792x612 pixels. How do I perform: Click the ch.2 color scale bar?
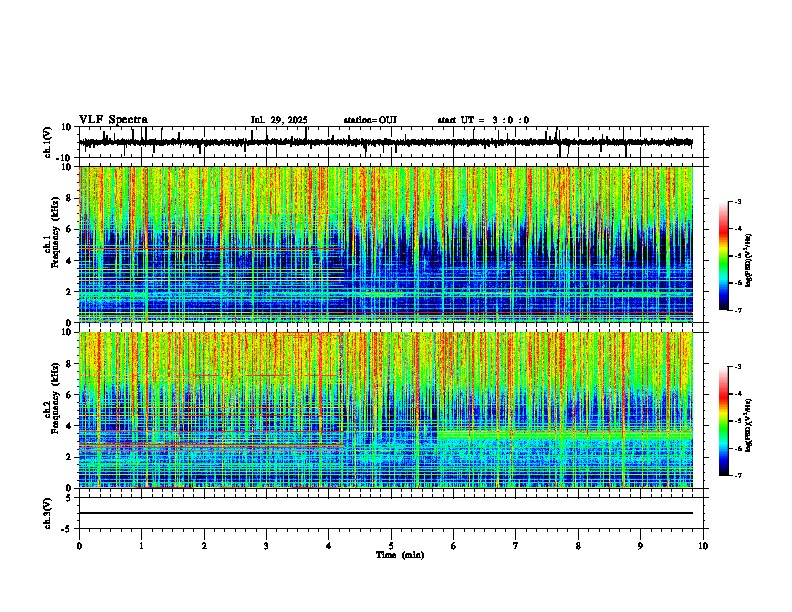pyautogui.click(x=724, y=421)
